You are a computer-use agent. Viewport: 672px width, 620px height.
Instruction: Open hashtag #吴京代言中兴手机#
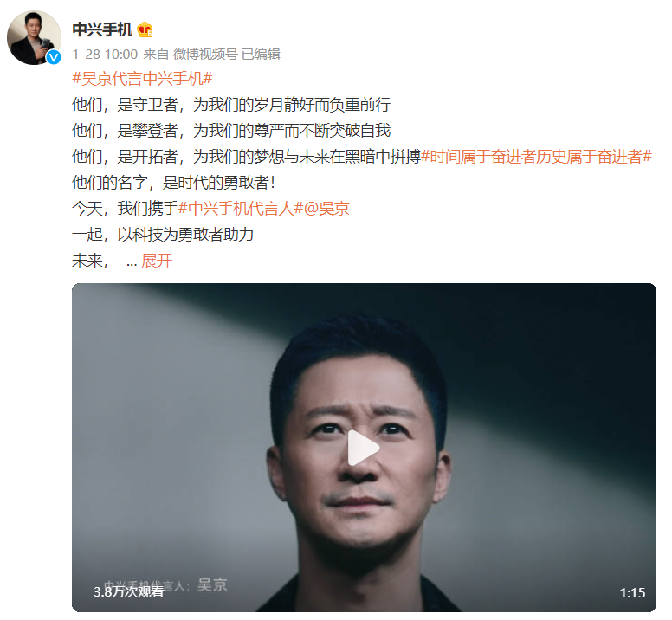[x=142, y=79]
